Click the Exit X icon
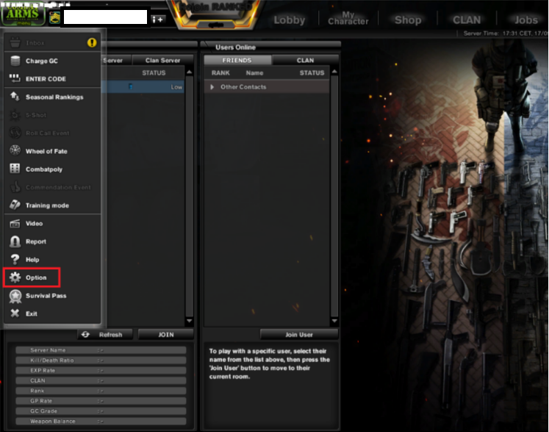The height and width of the screenshot is (432, 549). tap(15, 313)
